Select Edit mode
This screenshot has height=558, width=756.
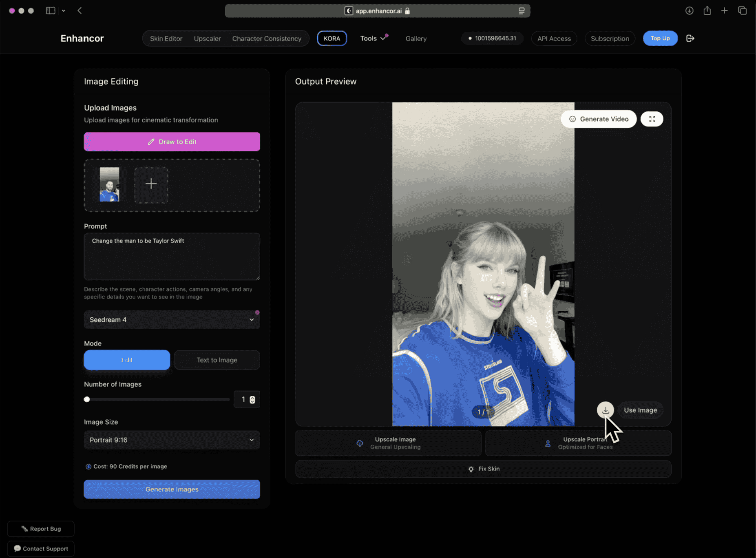tap(127, 360)
